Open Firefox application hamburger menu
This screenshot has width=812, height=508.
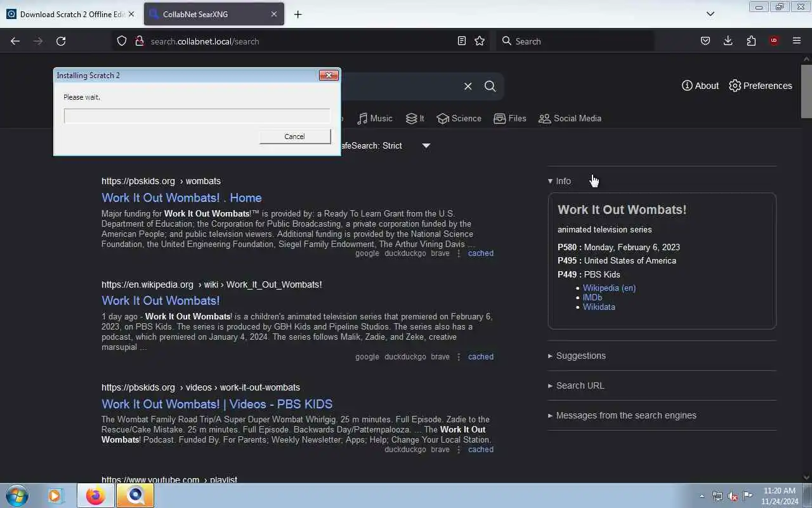797,41
